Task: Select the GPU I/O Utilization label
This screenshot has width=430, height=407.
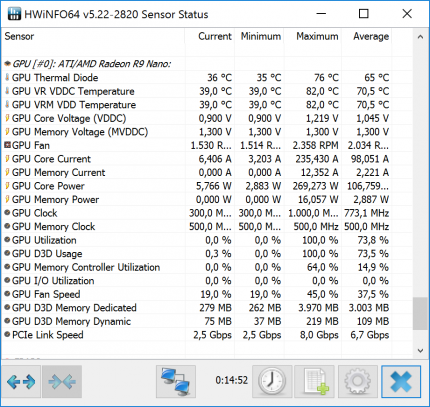Action: click(x=53, y=281)
